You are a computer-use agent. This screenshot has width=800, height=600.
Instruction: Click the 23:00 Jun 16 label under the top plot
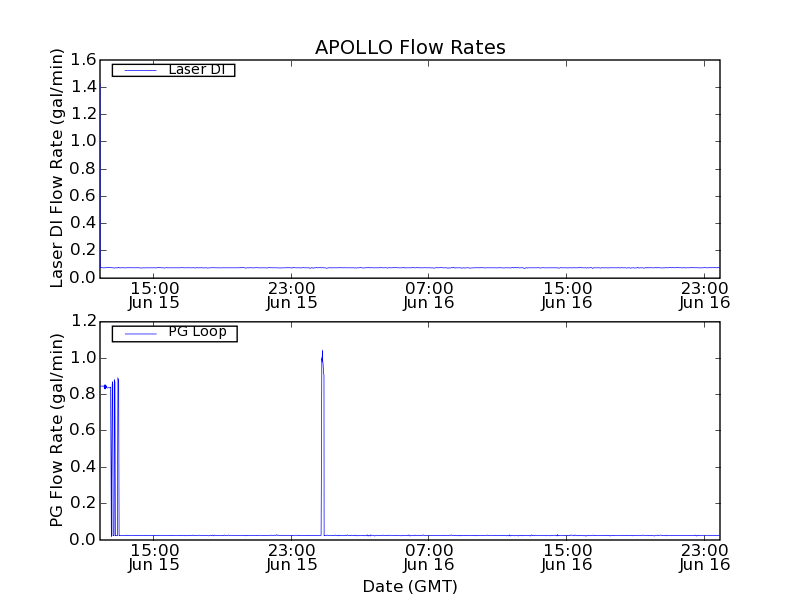(704, 295)
